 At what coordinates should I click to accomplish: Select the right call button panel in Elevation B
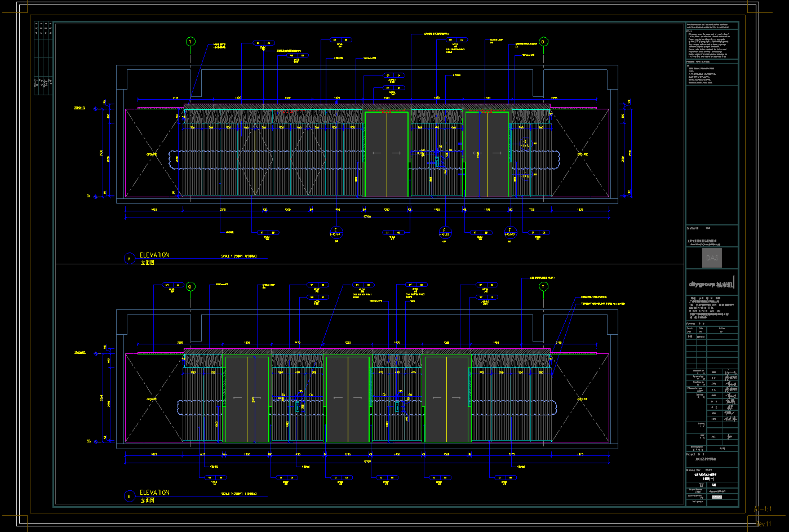click(x=397, y=406)
